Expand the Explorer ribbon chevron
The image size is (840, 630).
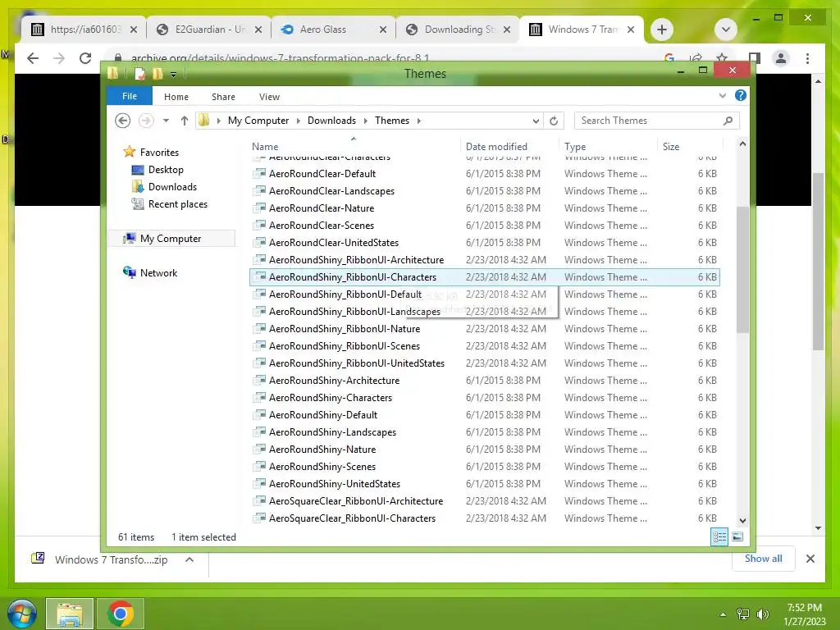coord(722,96)
